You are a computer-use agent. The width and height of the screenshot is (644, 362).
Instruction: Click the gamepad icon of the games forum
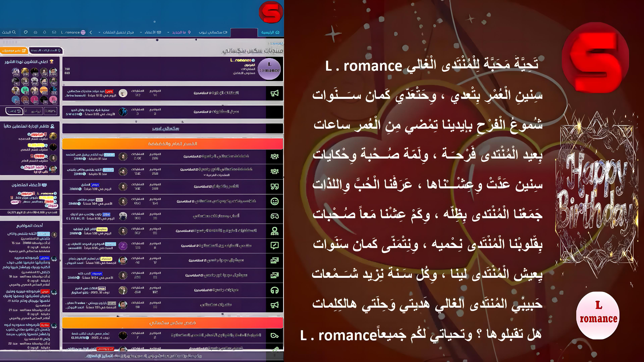[x=275, y=216]
